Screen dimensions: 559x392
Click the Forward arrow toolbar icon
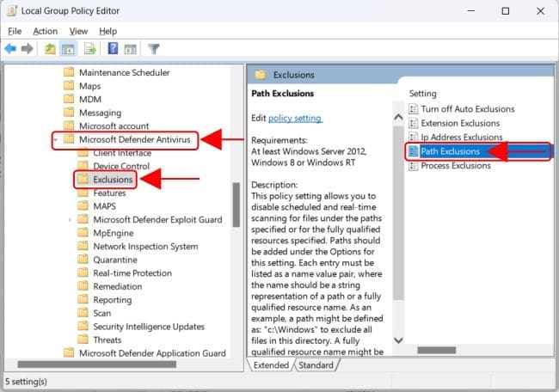[28, 48]
